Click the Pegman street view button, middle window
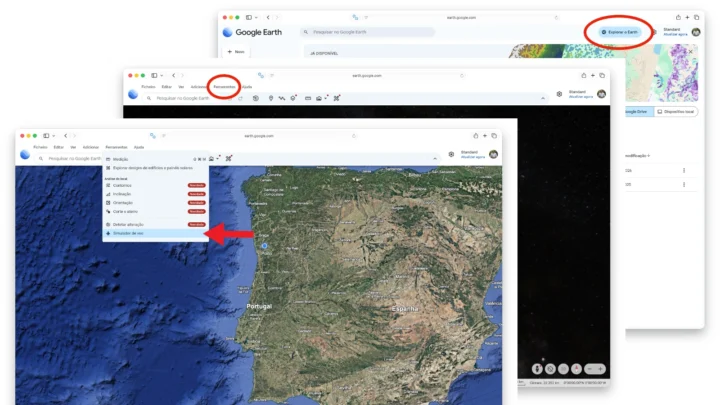 coord(537,369)
